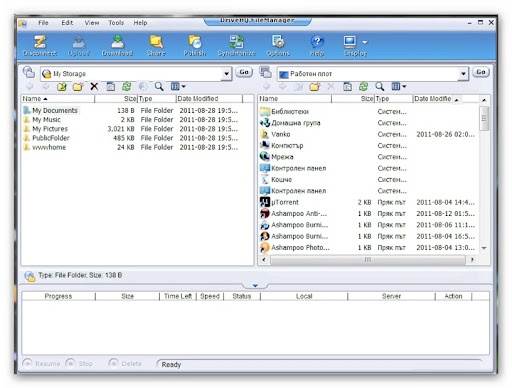Click the Upload toolbar icon

point(79,42)
